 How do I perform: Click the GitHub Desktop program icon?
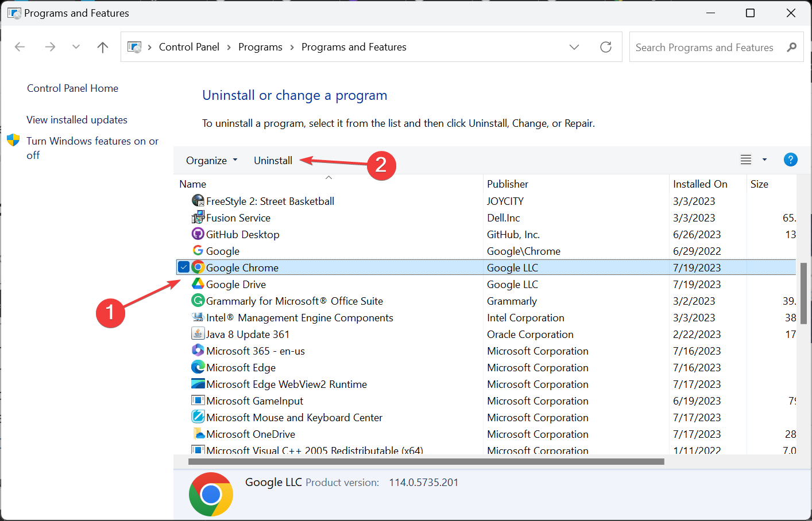pos(198,234)
